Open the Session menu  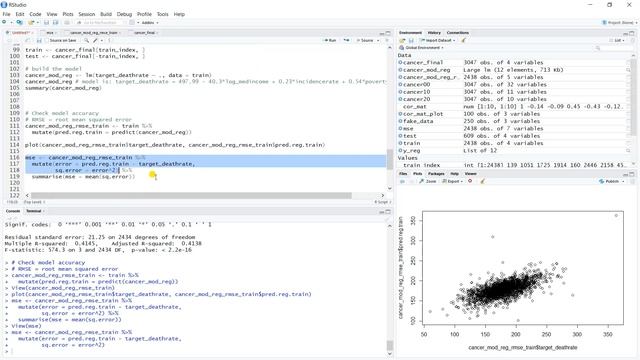[x=87, y=14]
